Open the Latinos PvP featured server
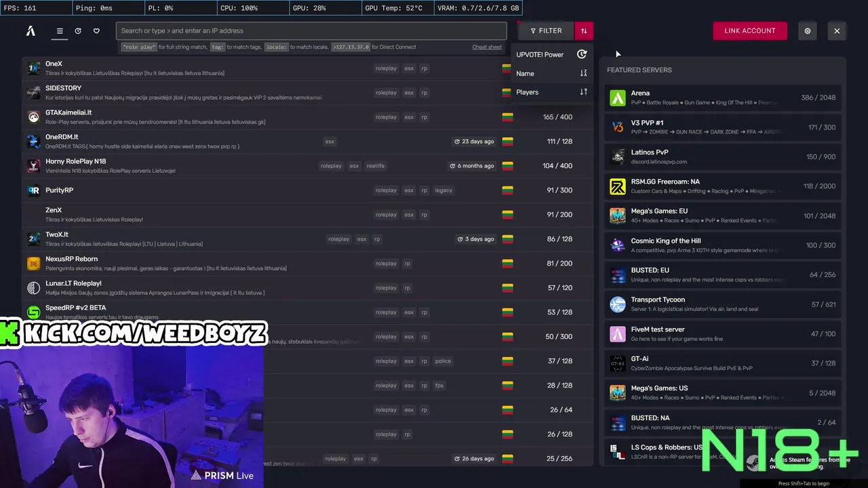The width and height of the screenshot is (868, 488). 723,157
